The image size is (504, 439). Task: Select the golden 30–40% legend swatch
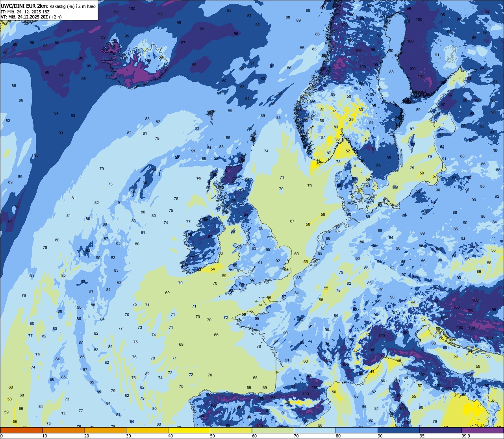[147, 430]
